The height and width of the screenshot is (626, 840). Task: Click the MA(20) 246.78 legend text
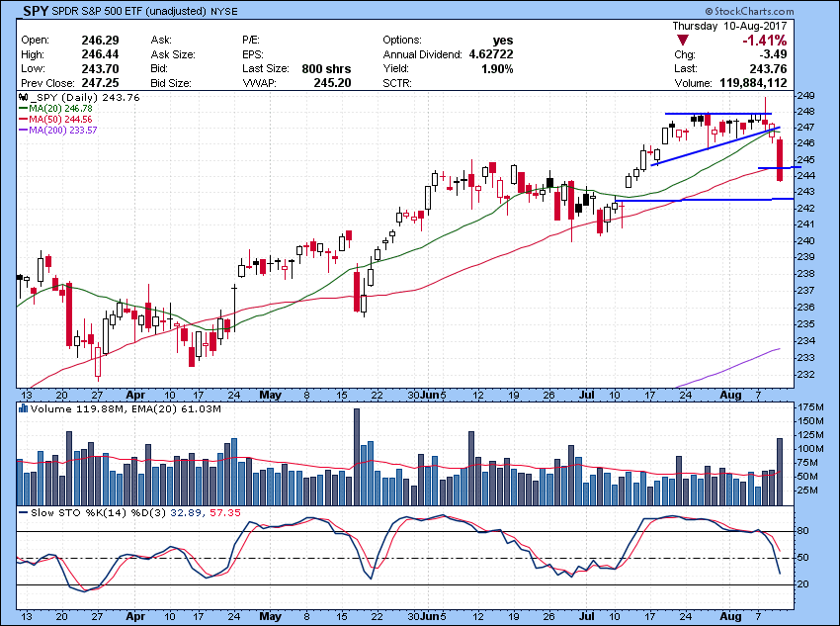(x=60, y=109)
